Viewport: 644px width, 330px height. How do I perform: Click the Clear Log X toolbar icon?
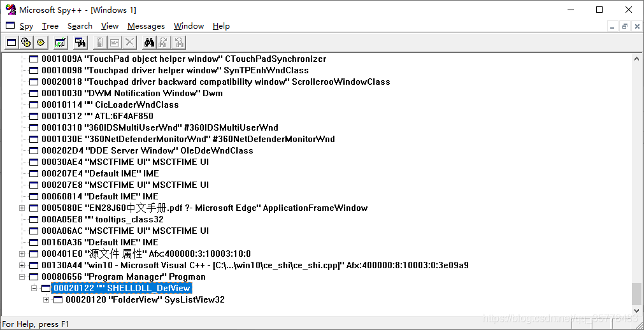129,42
